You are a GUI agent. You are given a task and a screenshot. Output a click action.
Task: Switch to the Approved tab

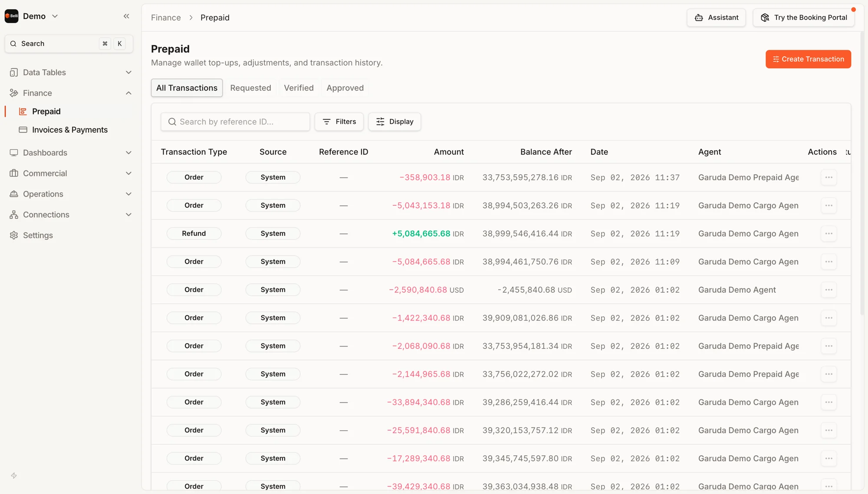(x=345, y=88)
